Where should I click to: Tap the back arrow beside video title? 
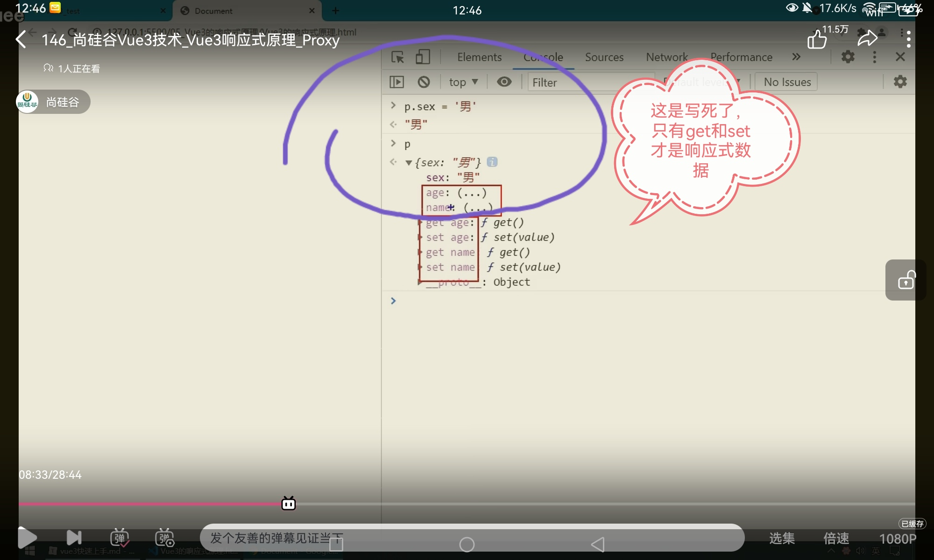click(x=21, y=40)
